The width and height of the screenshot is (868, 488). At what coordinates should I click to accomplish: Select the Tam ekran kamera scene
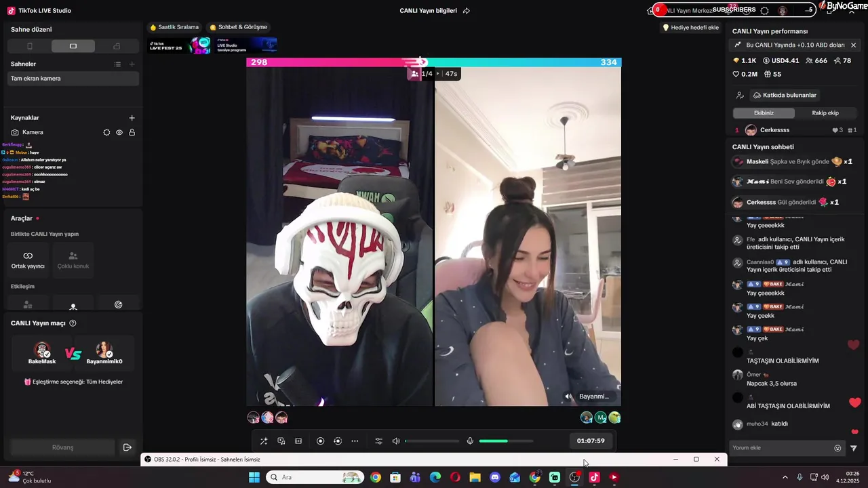click(73, 79)
